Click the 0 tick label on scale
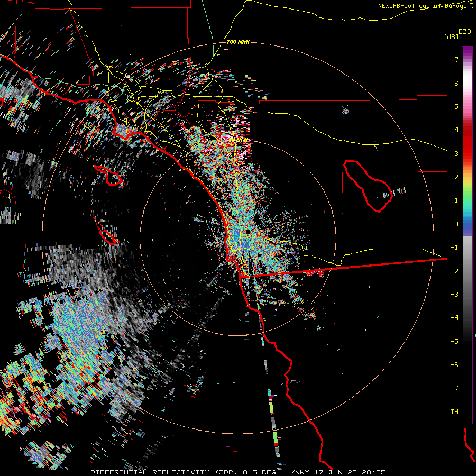Screen dimensions: 476x476 tap(456, 224)
